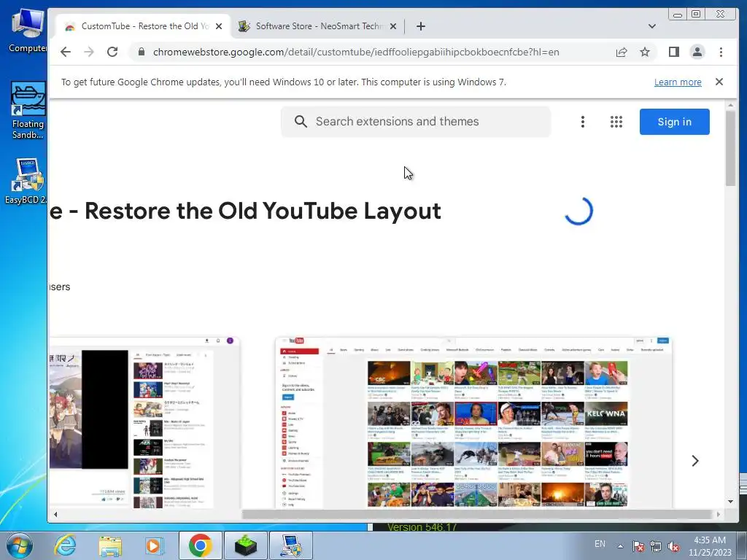Reload the CustomTube page
This screenshot has height=560, width=747.
[x=112, y=52]
